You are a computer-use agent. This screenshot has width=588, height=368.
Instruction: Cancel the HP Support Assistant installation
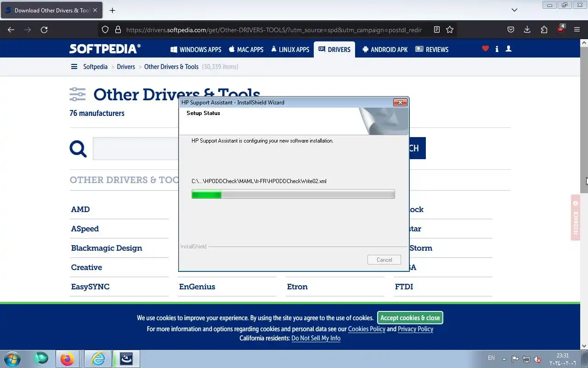coord(384,260)
